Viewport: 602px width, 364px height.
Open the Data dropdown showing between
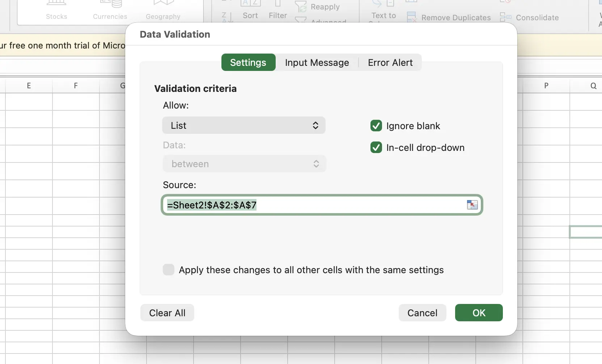(245, 164)
